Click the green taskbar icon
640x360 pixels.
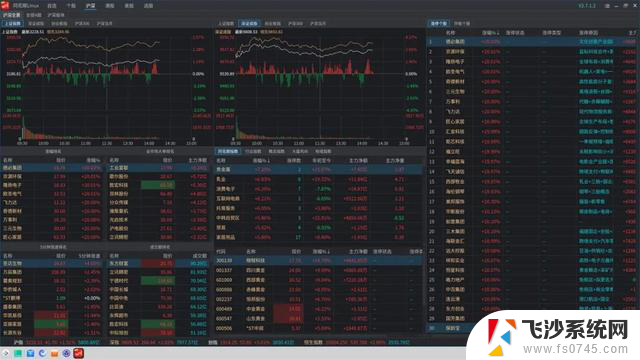(18, 353)
